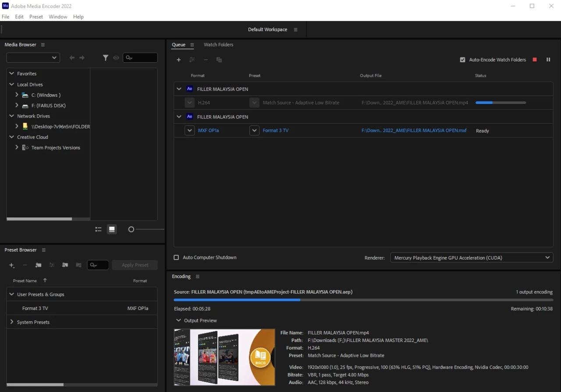The image size is (561, 392).
Task: Enable Auto Computer Shutdown checkbox
Action: pyautogui.click(x=176, y=257)
